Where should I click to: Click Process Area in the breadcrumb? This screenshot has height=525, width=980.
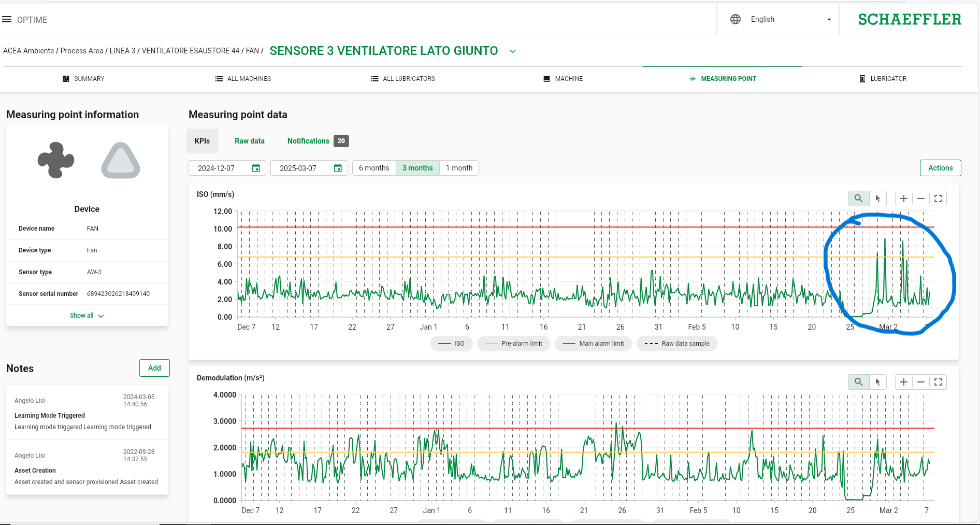click(x=82, y=51)
